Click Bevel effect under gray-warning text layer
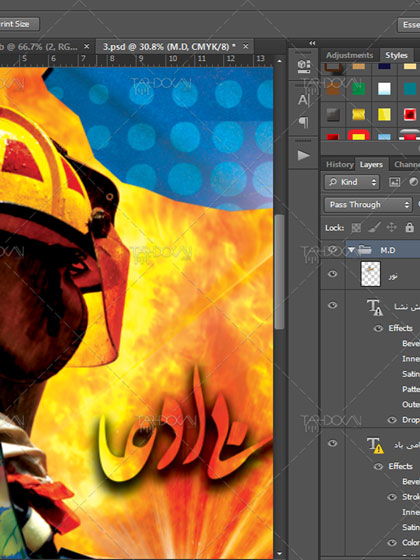This screenshot has height=560, width=420. (x=411, y=344)
